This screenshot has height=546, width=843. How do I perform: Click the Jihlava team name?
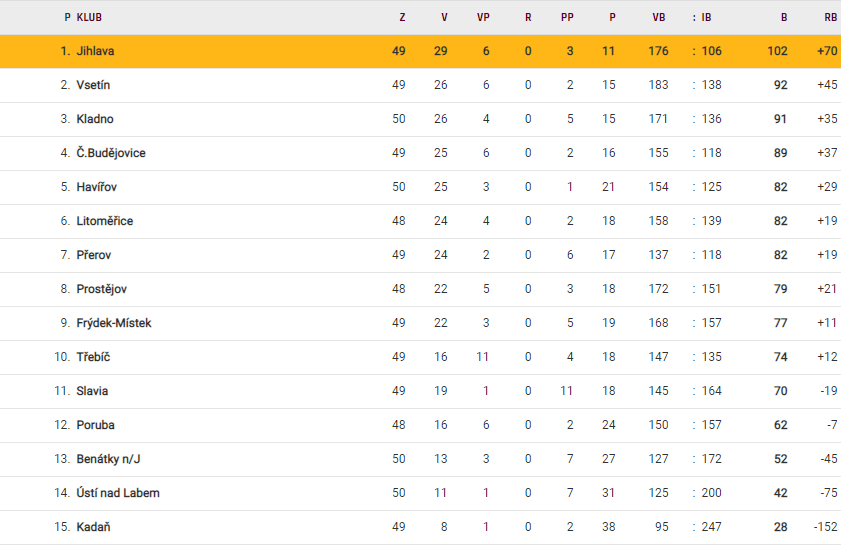98,51
